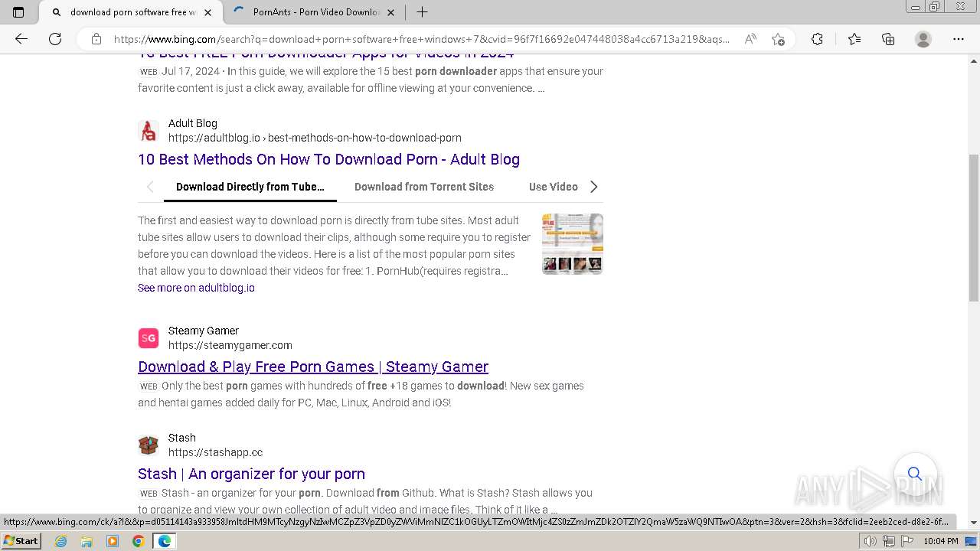
Task: Open the tab actions menu icon
Action: (x=18, y=12)
